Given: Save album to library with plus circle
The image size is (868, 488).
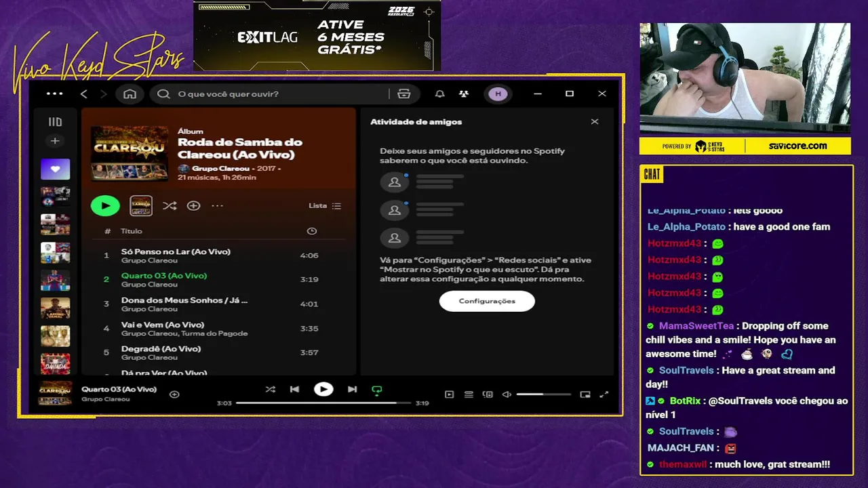Looking at the screenshot, I should (x=194, y=205).
